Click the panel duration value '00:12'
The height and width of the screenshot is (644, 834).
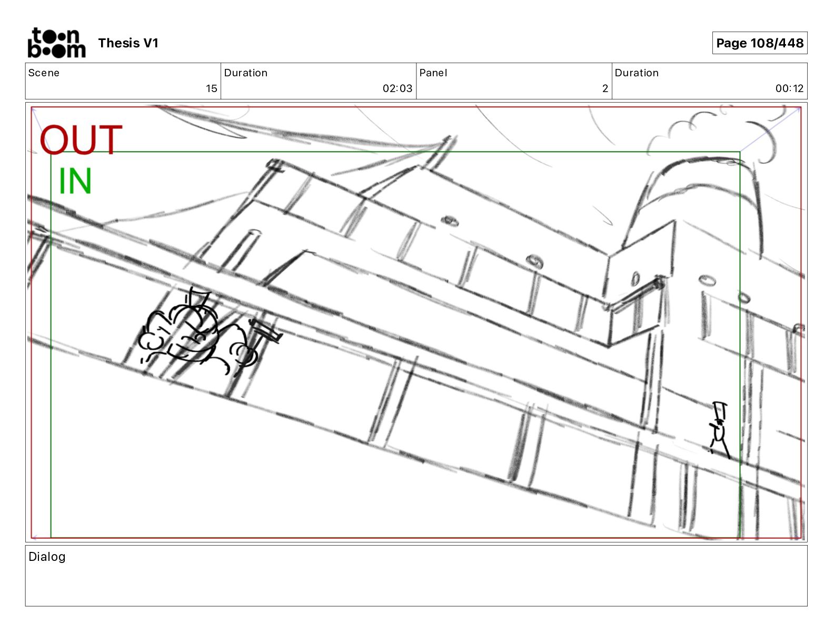(789, 88)
